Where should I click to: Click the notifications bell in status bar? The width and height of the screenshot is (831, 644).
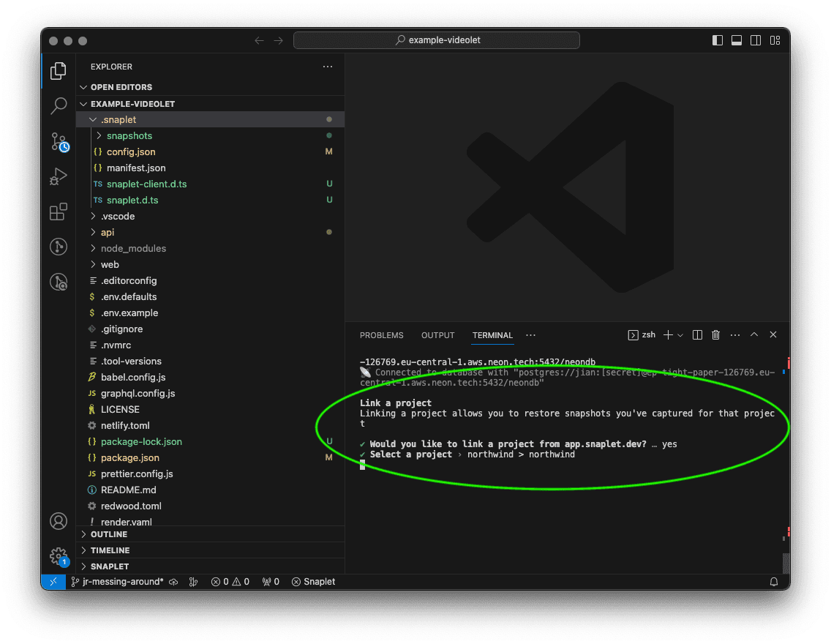point(774,582)
